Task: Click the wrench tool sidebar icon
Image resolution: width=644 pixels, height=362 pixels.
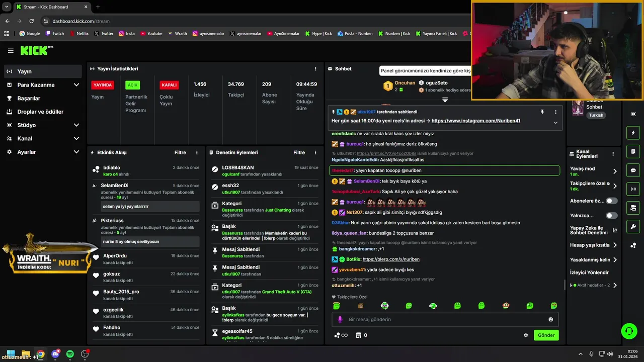Action: [x=633, y=227]
